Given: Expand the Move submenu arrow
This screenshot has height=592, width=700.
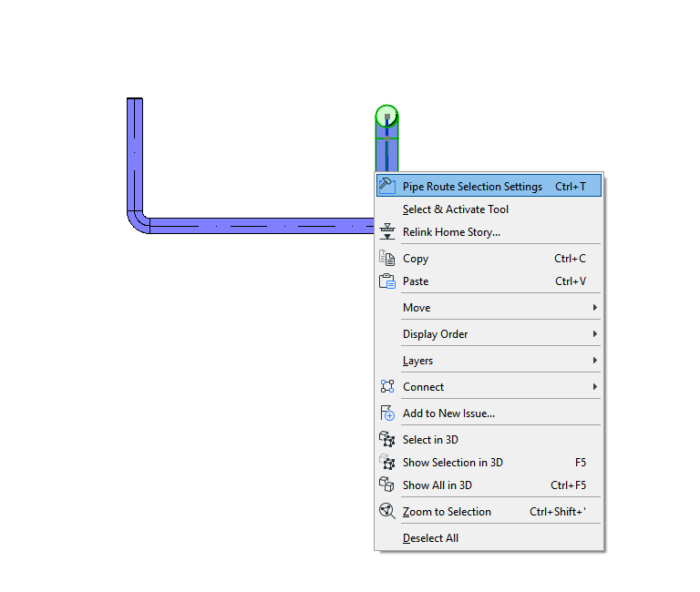Looking at the screenshot, I should point(594,307).
